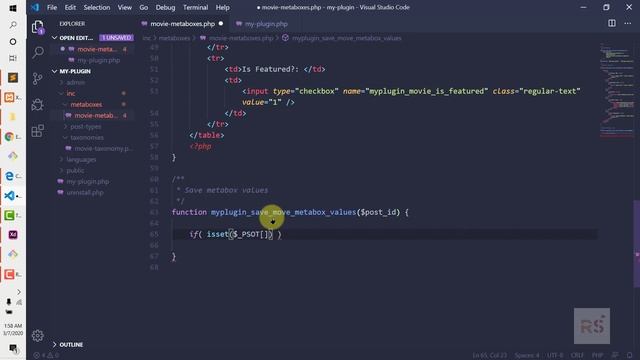
Task: Click errors and warnings count in status bar
Action: click(x=46, y=356)
